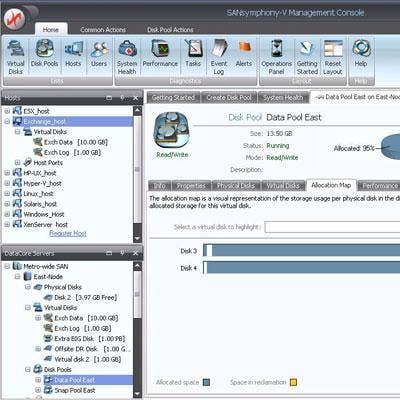
Task: Click the DataCore Servers scroll-up arrow
Action: click(137, 266)
